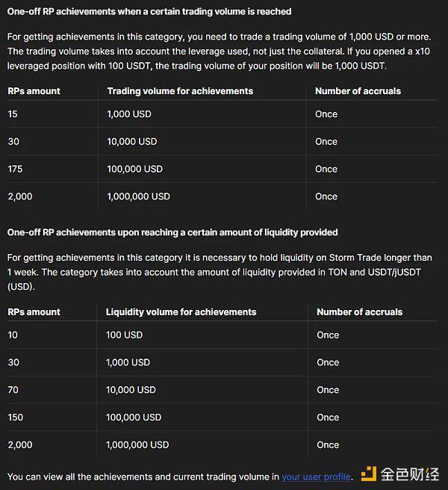Screen dimensions: 448x490
Task: Click the trading volume achievements heading
Action: [149, 11]
